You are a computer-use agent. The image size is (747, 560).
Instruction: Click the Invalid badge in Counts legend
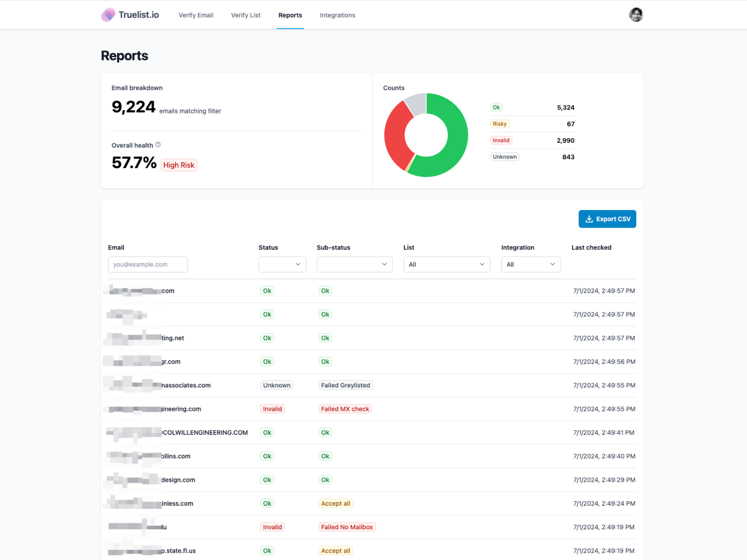tap(501, 140)
